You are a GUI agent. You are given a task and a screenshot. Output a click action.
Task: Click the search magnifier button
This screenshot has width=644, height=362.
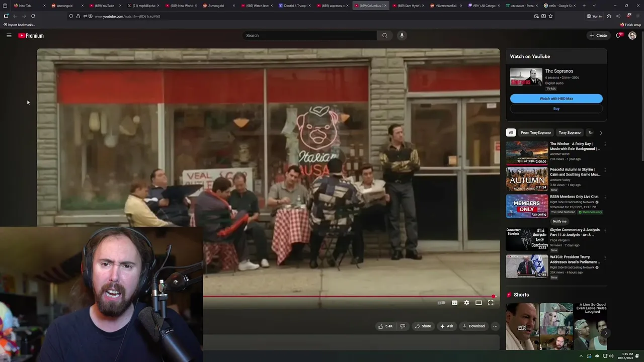coord(385,36)
